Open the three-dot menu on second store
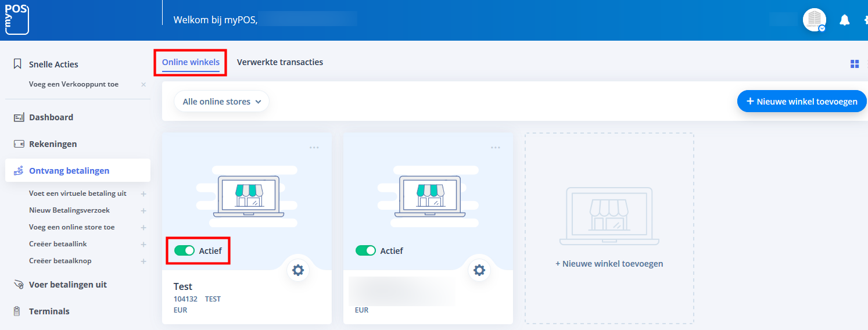This screenshot has width=868, height=330. pyautogui.click(x=496, y=148)
